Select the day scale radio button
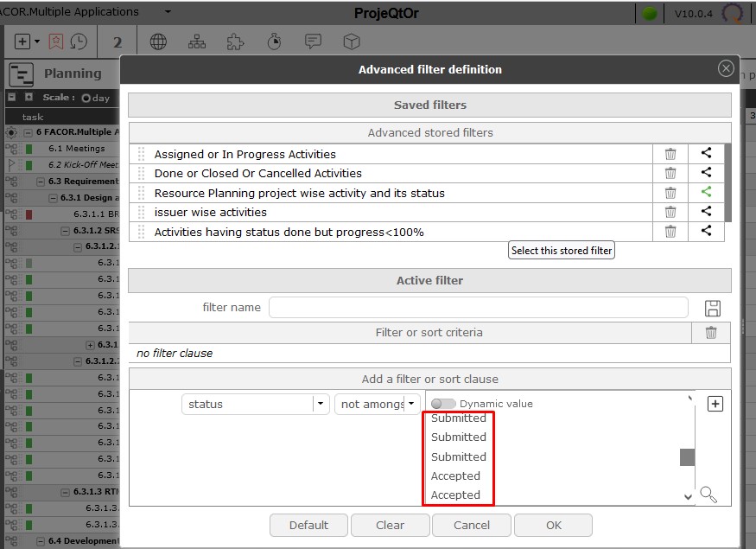 click(86, 99)
